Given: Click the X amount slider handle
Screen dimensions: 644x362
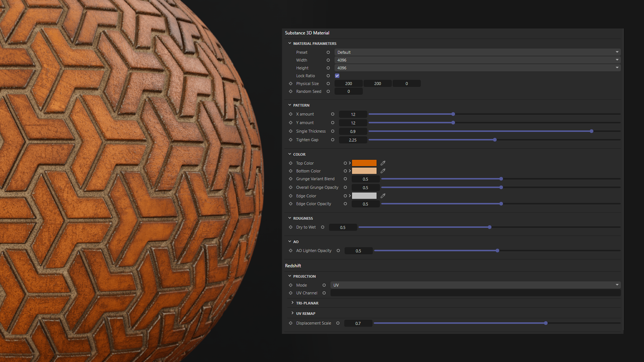Looking at the screenshot, I should click(453, 114).
